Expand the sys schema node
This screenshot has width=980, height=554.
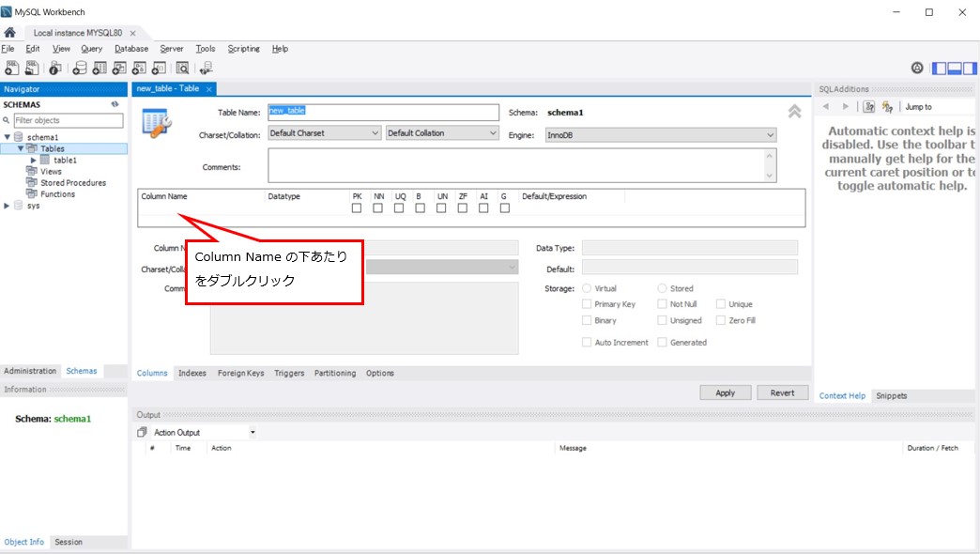coord(7,205)
